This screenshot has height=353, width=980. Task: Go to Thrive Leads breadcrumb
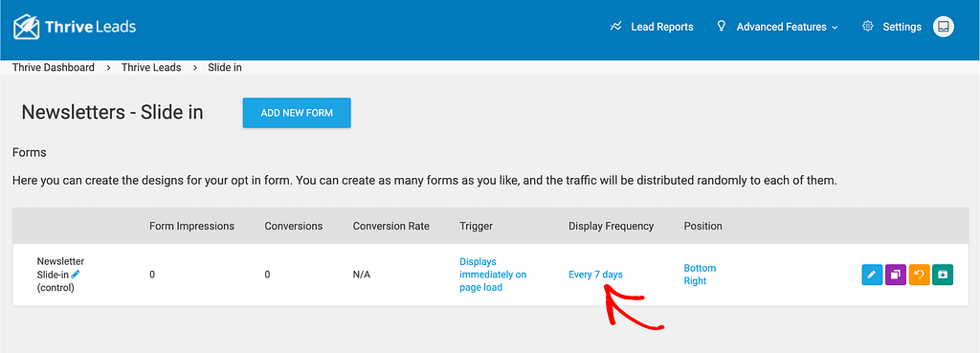click(151, 68)
